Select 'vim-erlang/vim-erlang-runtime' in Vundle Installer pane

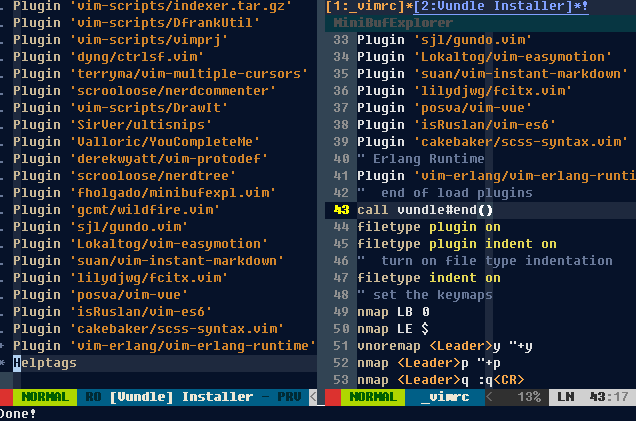193,346
